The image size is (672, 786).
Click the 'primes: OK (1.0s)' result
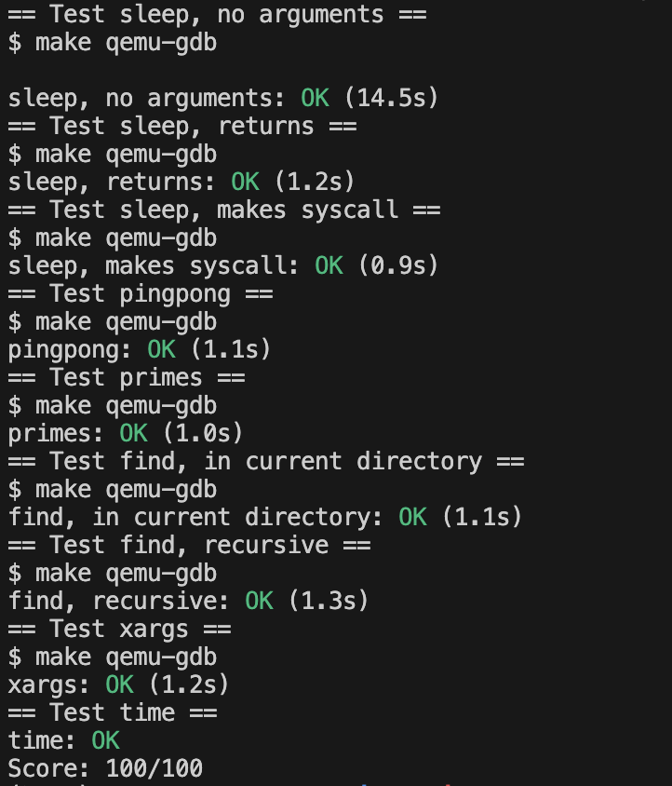[126, 433]
